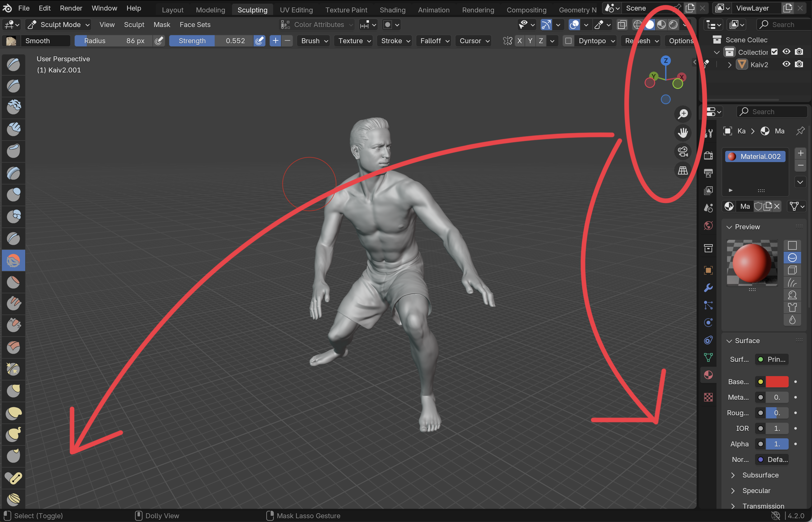The image size is (812, 522).
Task: Expand Kaiv2 object in outliner
Action: (729, 65)
